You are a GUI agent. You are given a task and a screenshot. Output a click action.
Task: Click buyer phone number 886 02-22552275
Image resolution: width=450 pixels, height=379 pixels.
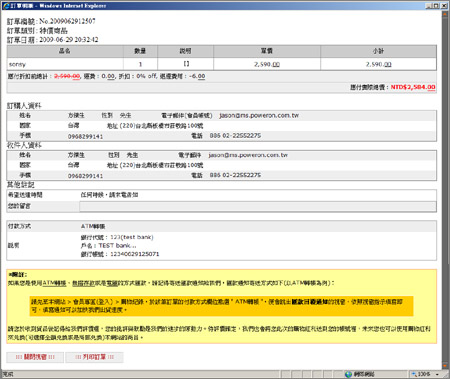coord(235,136)
